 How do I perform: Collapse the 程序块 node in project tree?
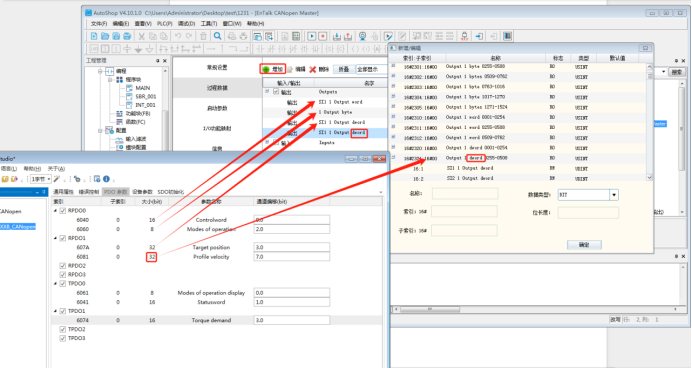[110, 79]
